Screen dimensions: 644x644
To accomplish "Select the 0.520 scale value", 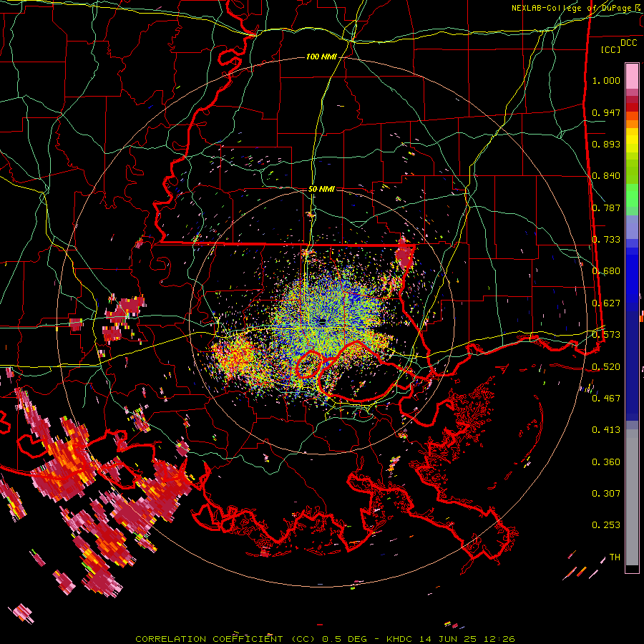I will pos(606,367).
